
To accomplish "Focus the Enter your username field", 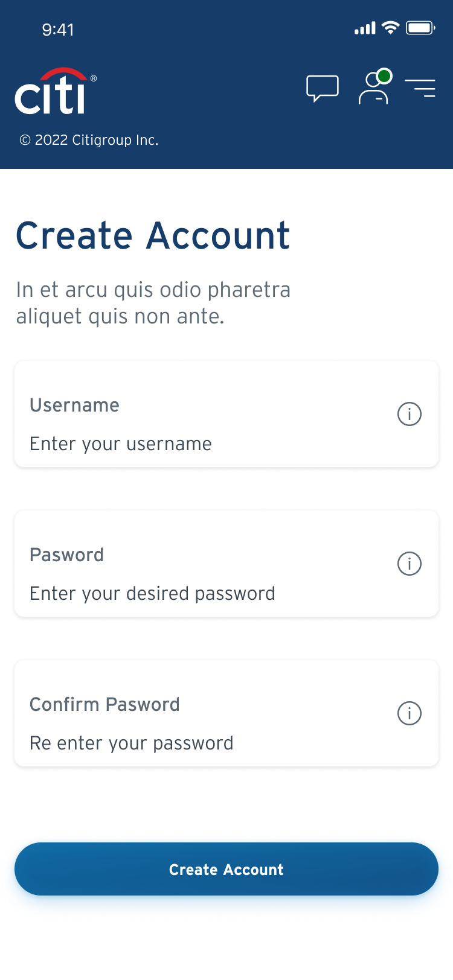I will 226,415.
